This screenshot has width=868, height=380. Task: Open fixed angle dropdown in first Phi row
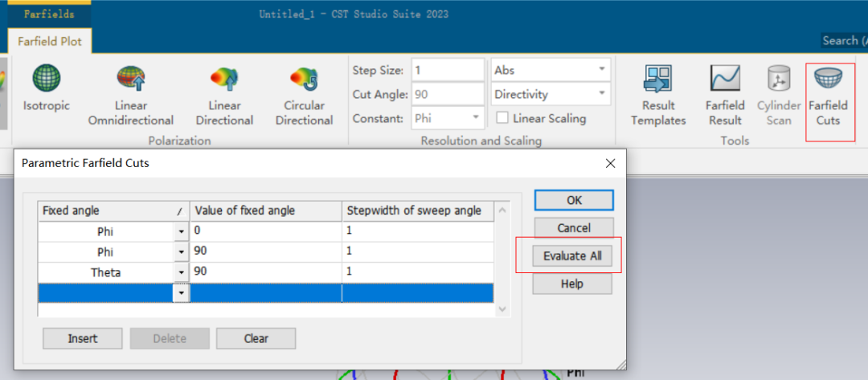coord(181,231)
